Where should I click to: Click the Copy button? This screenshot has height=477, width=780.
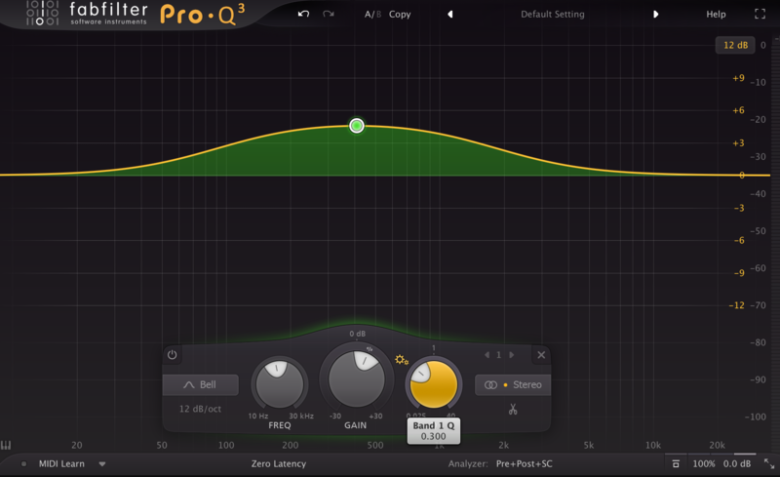(x=400, y=14)
